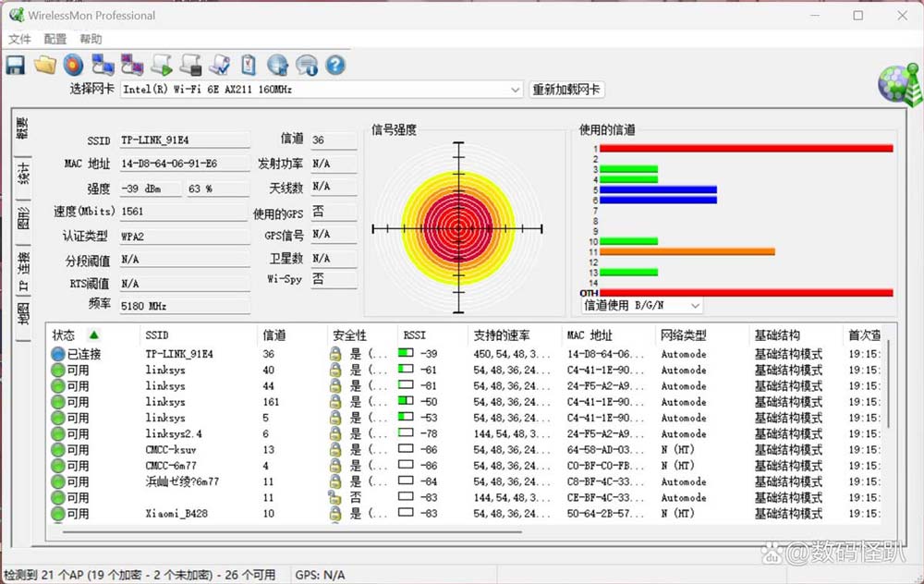Open help via the blue question mark icon

pyautogui.click(x=335, y=65)
